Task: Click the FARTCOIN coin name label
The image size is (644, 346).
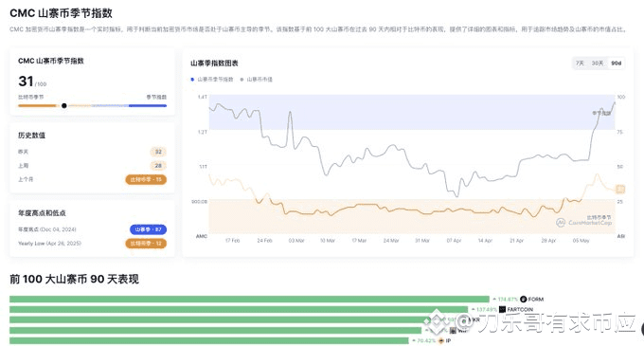Action: click(x=520, y=309)
